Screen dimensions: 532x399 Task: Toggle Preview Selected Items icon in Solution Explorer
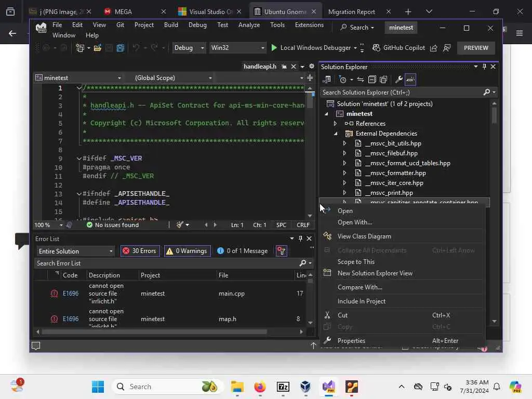(410, 79)
